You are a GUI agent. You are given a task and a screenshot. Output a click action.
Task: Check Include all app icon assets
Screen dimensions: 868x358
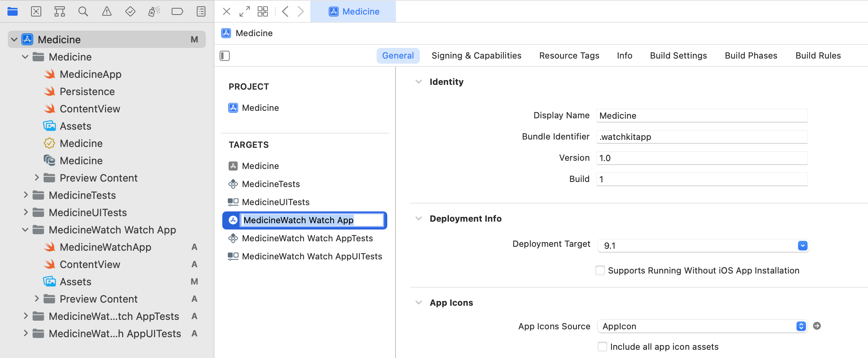(x=602, y=347)
